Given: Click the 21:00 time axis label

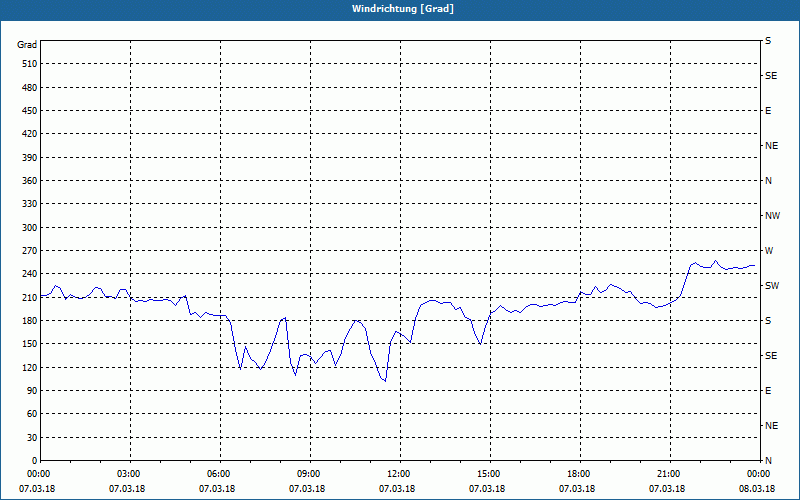Looking at the screenshot, I should 668,474.
